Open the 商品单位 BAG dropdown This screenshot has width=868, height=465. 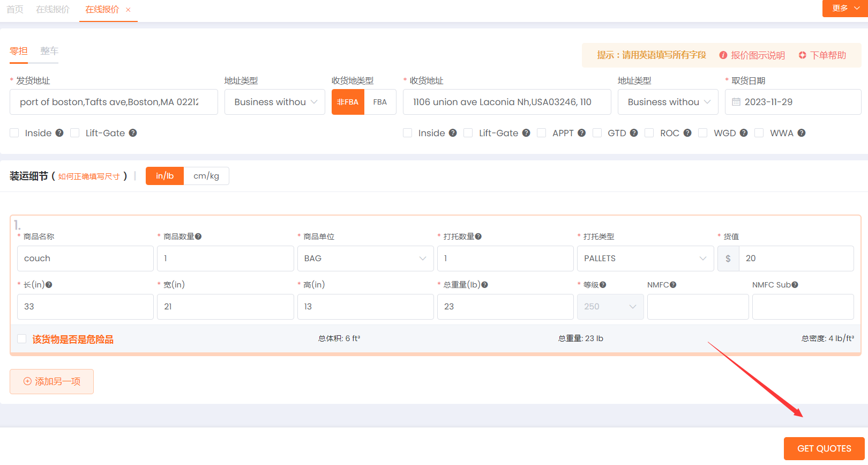click(365, 259)
